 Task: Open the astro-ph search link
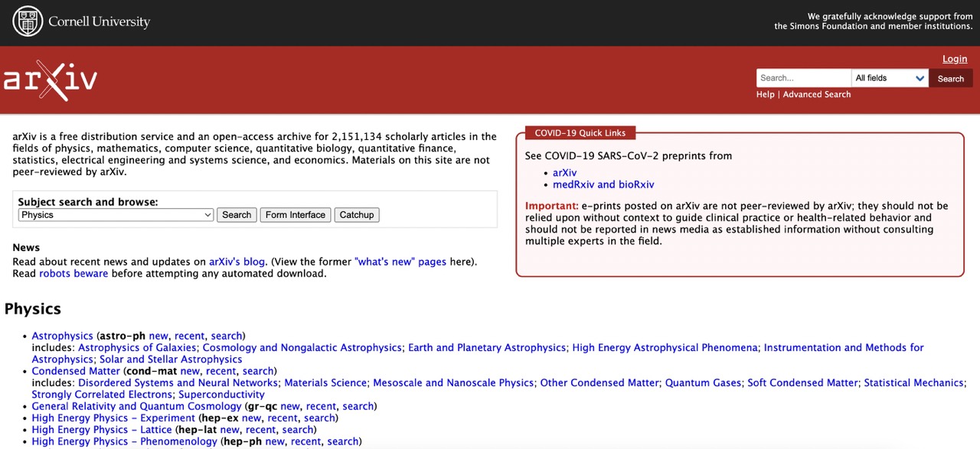click(x=227, y=336)
